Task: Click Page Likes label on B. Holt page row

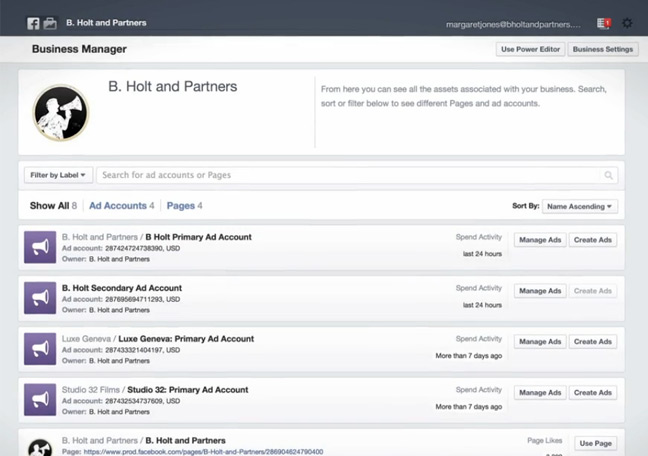Action: click(544, 440)
